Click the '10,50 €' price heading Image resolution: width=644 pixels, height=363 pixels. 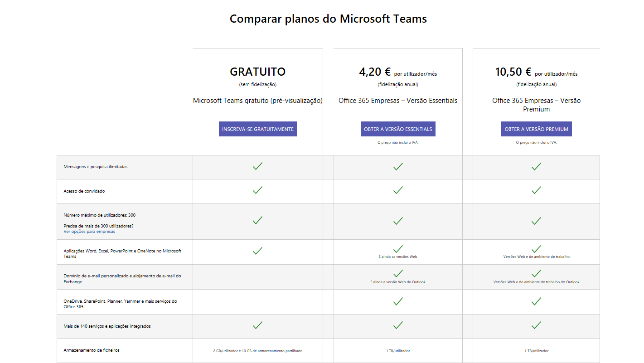[513, 72]
